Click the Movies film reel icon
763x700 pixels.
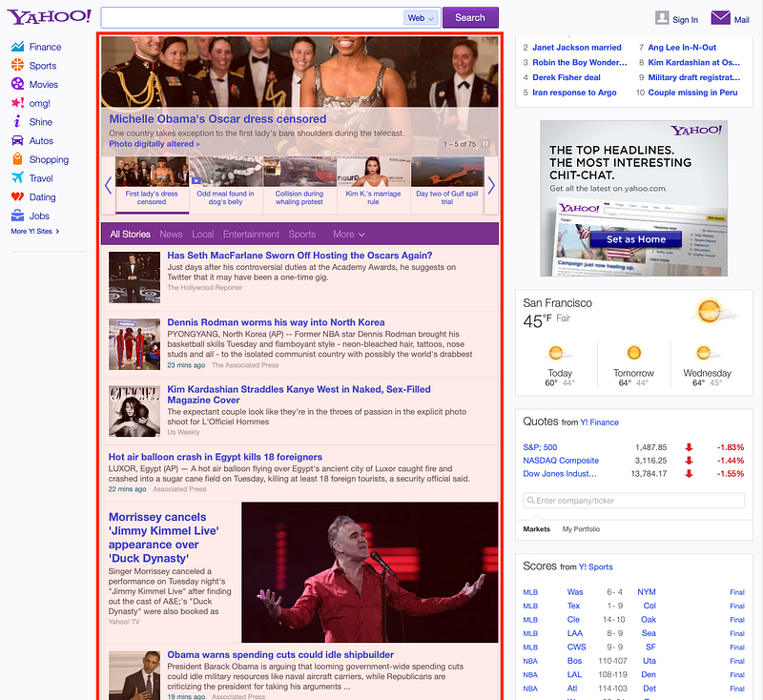click(17, 84)
